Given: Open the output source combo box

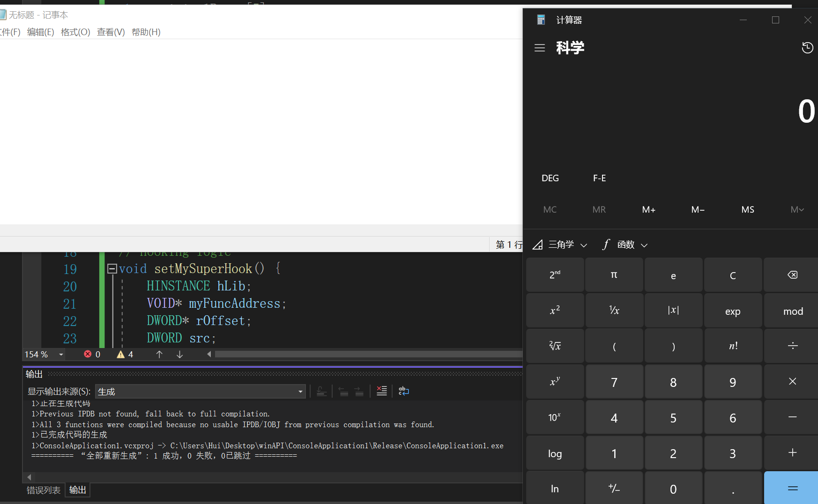Looking at the screenshot, I should [201, 391].
